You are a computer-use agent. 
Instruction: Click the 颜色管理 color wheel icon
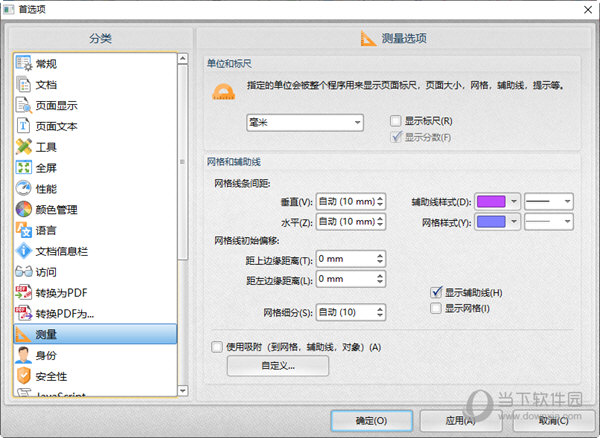click(24, 209)
